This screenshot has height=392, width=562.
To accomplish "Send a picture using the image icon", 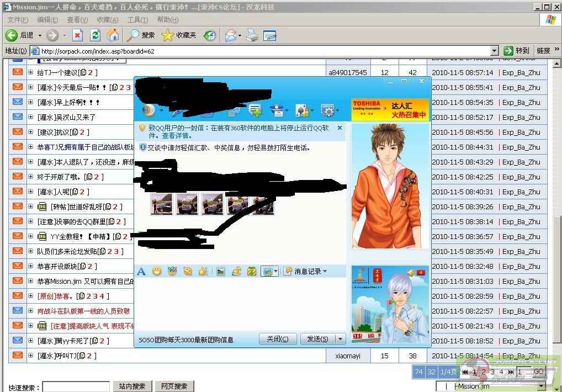I will [x=220, y=270].
